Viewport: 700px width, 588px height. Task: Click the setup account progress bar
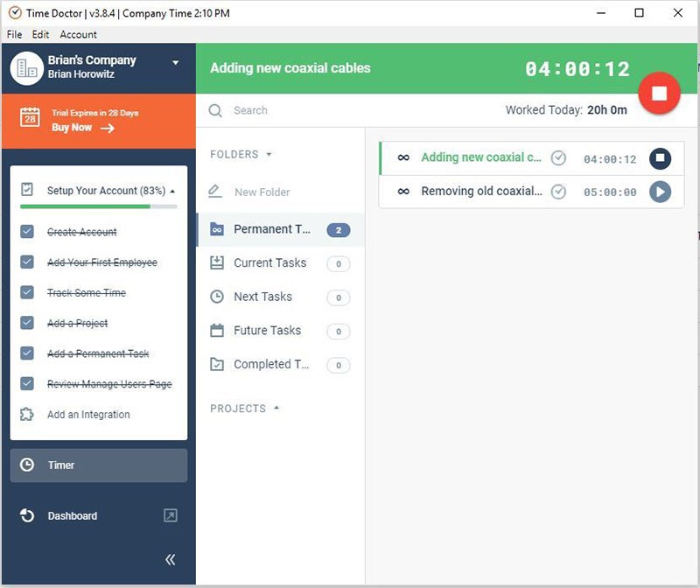tap(99, 206)
